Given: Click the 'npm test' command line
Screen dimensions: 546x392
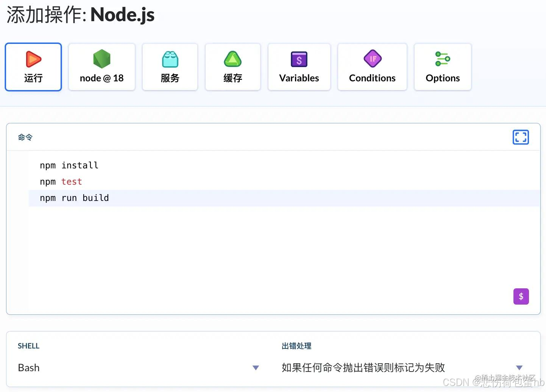Looking at the screenshot, I should coord(61,182).
